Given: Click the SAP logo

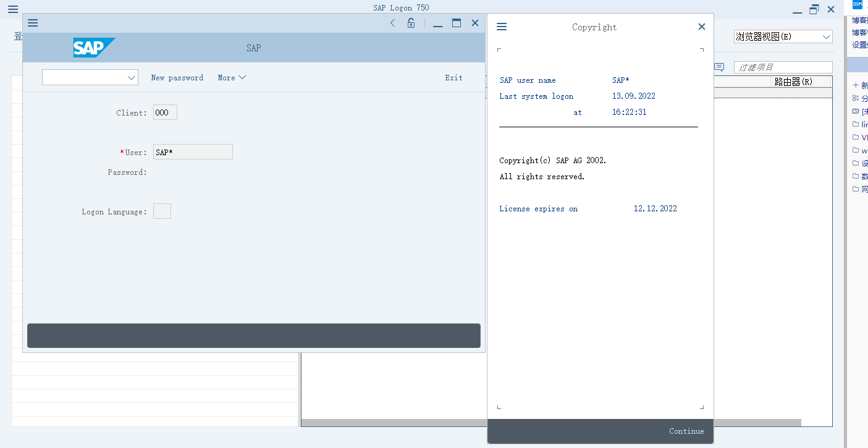Looking at the screenshot, I should [x=93, y=48].
